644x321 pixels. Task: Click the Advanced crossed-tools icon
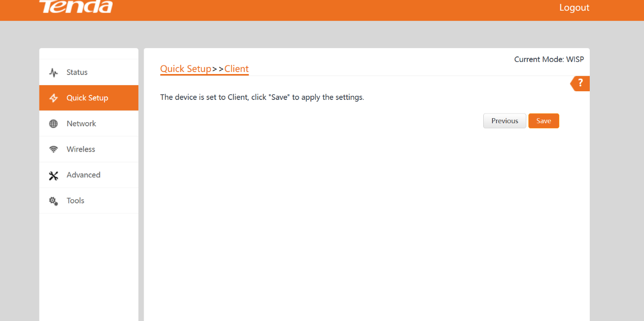53,175
